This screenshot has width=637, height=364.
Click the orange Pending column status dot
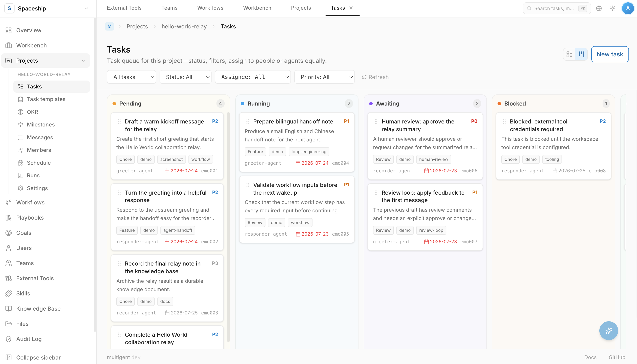point(114,104)
